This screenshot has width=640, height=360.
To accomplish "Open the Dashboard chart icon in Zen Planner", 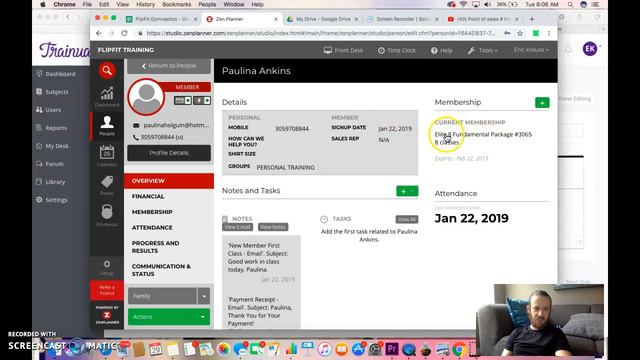I will [107, 96].
